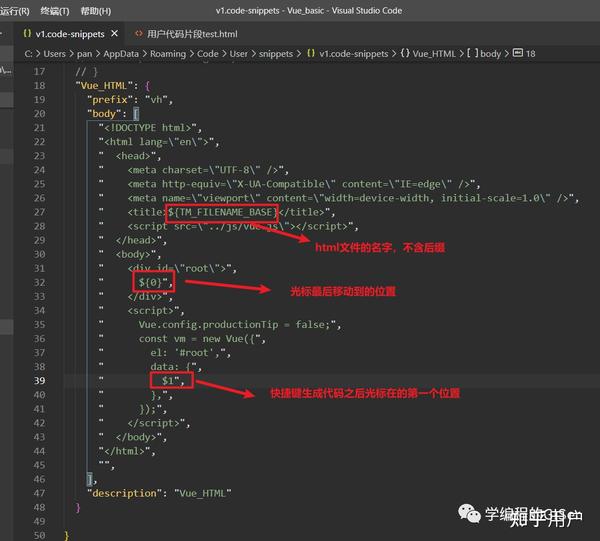Click the v1.code-snippets breadcrumb segment
The height and width of the screenshot is (541, 600).
(354, 54)
